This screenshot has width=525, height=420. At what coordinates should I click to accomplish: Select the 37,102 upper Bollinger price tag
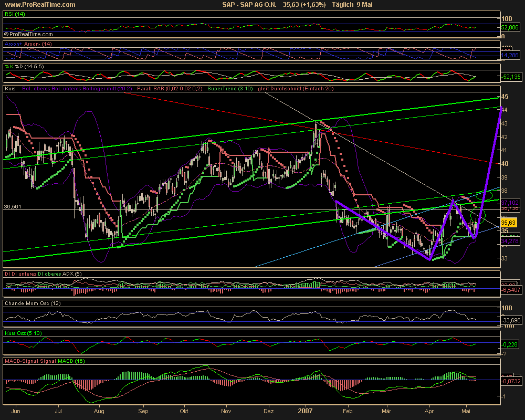[x=510, y=202]
